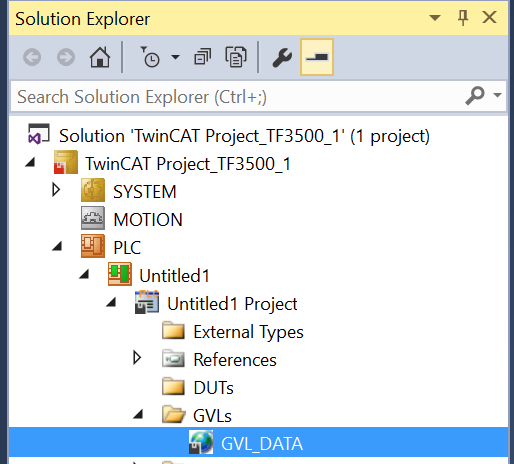
Task: Click Collapse All toolbar icon
Action: point(203,57)
